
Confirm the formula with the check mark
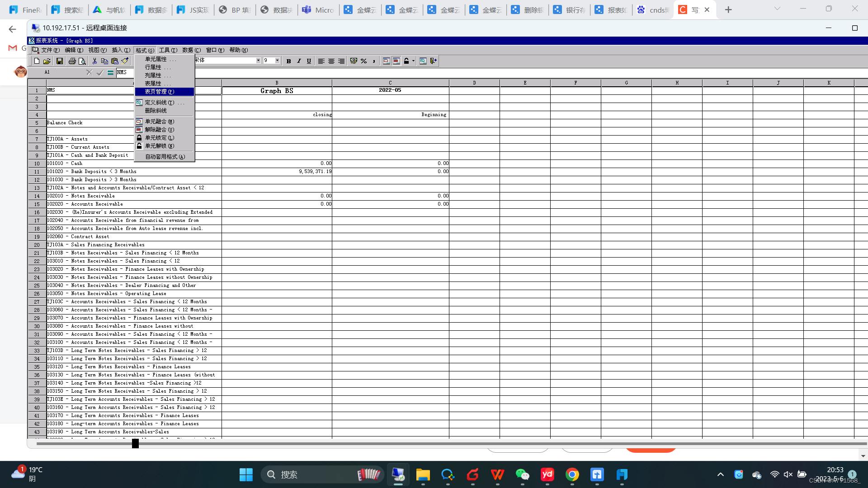pyautogui.click(x=100, y=72)
